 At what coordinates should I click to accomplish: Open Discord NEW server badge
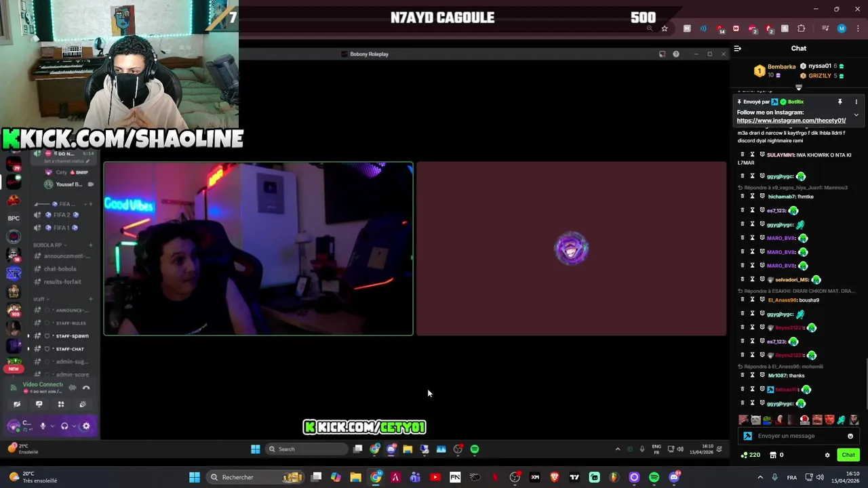tap(14, 369)
